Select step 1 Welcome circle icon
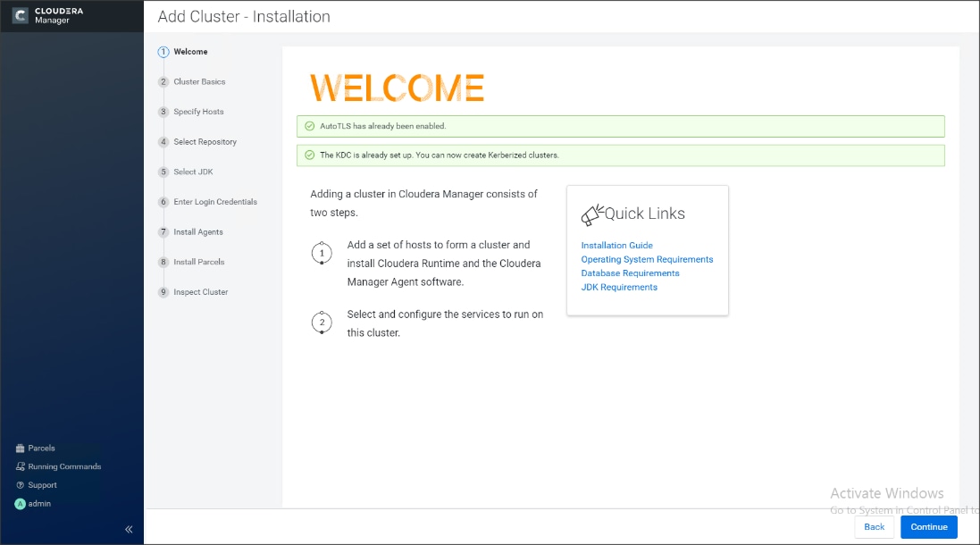The width and height of the screenshot is (980, 545). coord(163,52)
